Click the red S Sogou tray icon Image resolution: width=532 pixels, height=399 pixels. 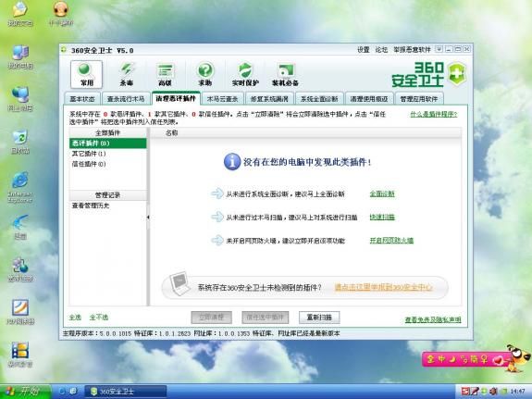[464, 392]
